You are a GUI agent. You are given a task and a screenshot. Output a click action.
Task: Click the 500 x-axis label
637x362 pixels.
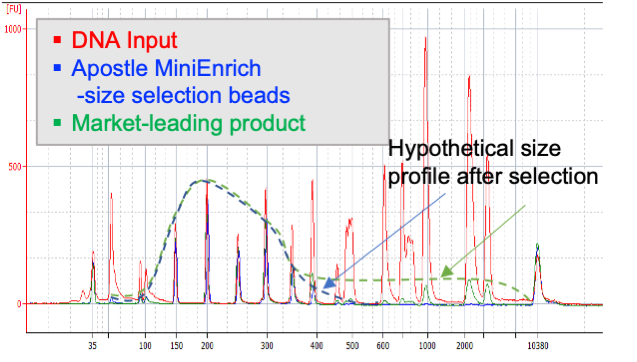[x=352, y=346]
